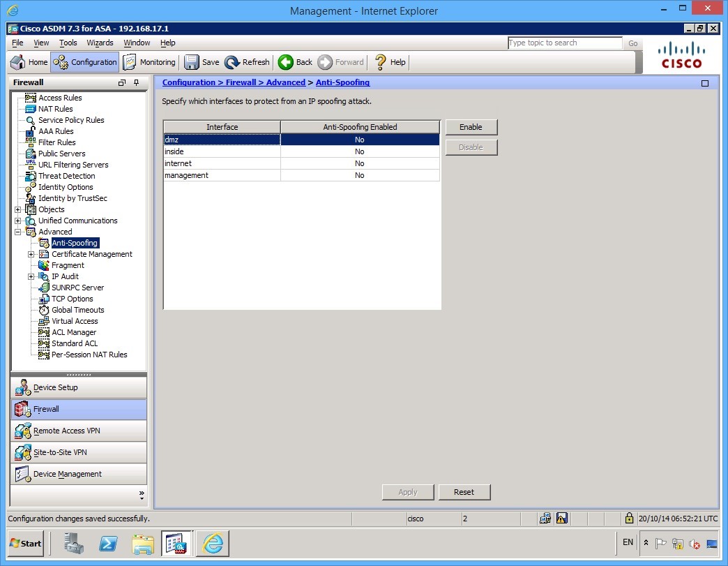Collapse the Advanced tree node
The width and height of the screenshot is (728, 566).
(17, 232)
